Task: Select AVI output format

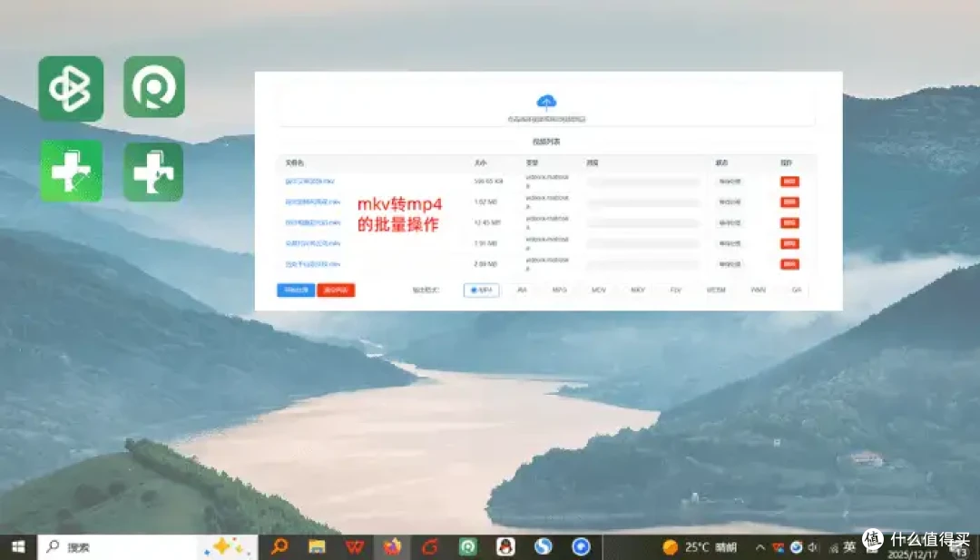Action: (x=522, y=290)
